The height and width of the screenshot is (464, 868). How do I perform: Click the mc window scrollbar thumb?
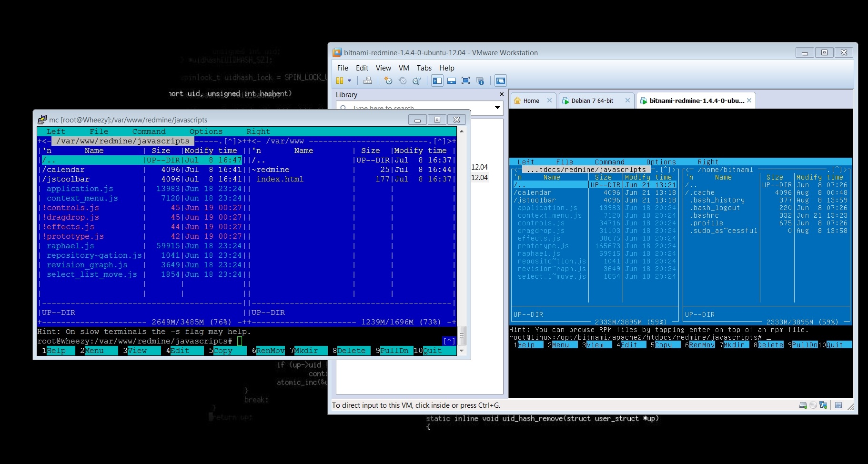(461, 335)
